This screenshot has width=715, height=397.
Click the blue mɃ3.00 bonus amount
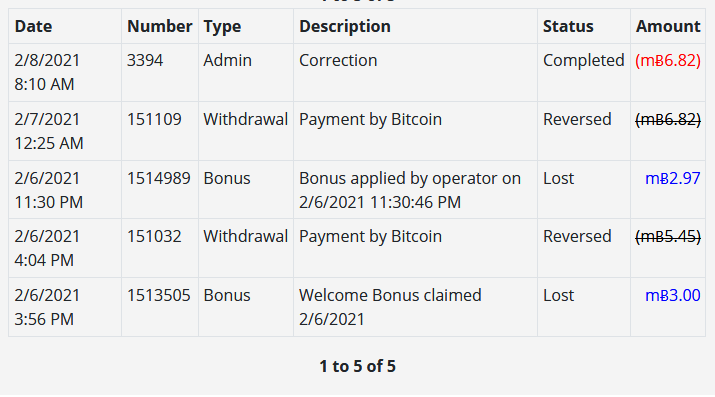tap(673, 295)
